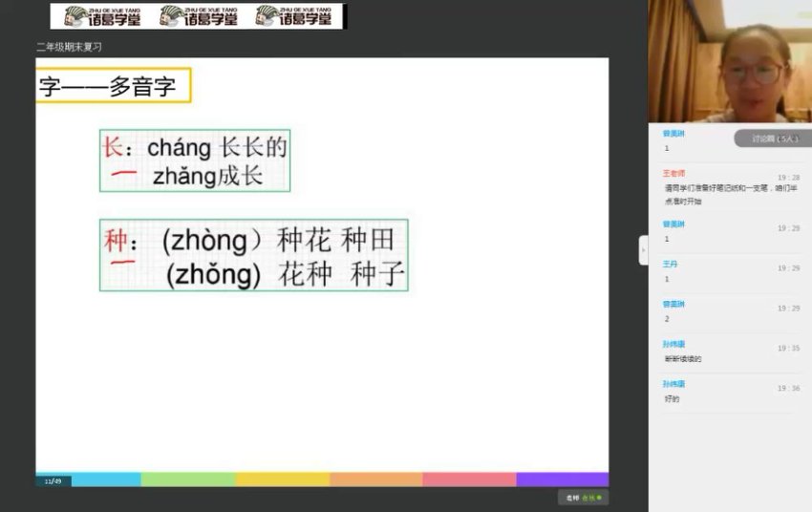Collapse the chat sidebar with the arrow handle
Image resolution: width=812 pixels, height=512 pixels.
[643, 250]
